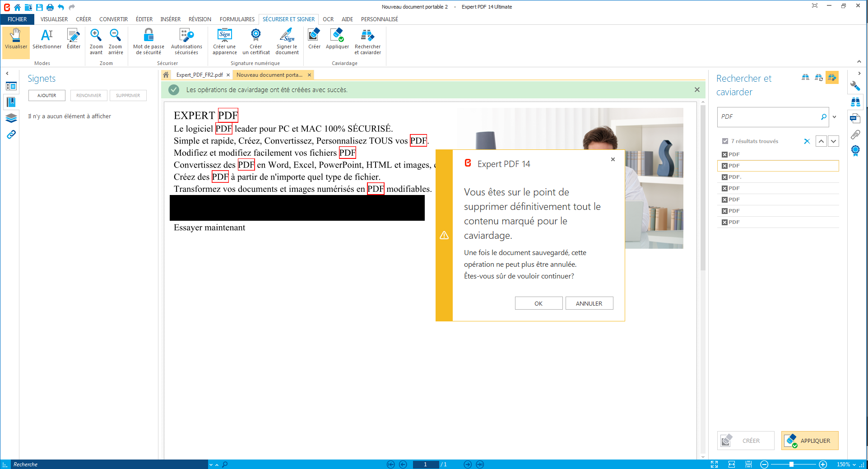The width and height of the screenshot is (868, 469).
Task: Click the ribbon Appliquer caviardage icon
Action: coord(337,40)
